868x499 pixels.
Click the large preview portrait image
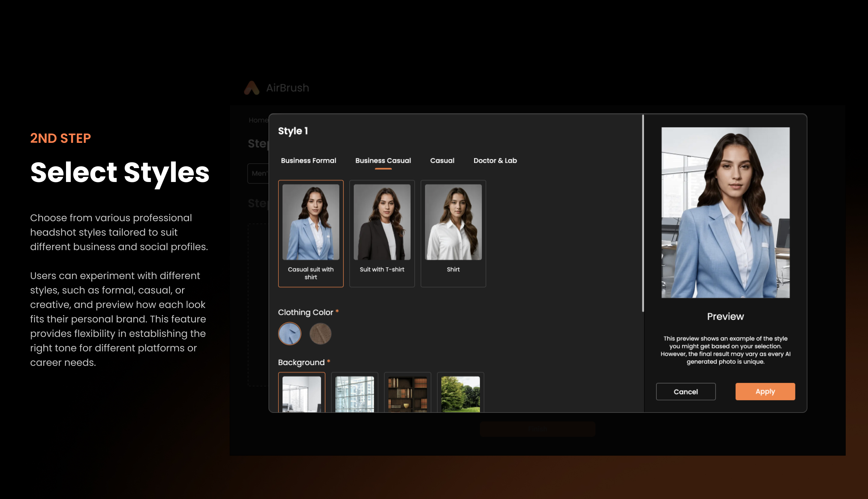[725, 212]
